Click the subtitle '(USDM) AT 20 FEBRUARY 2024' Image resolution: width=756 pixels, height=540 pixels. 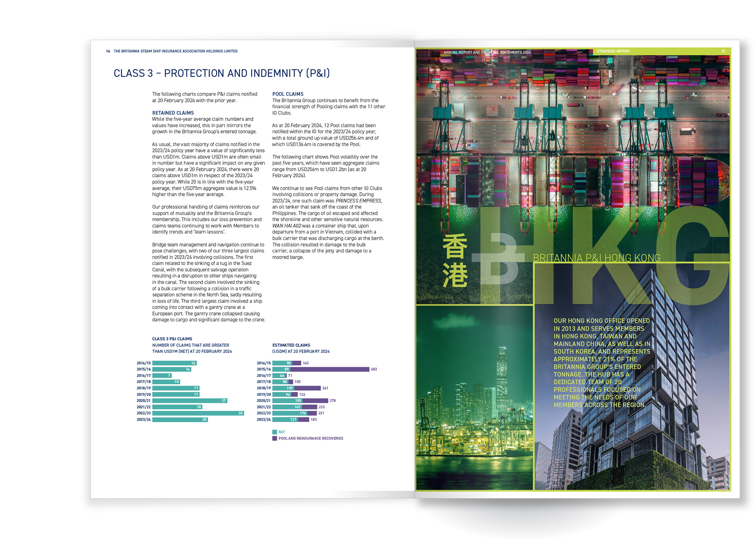tap(301, 351)
